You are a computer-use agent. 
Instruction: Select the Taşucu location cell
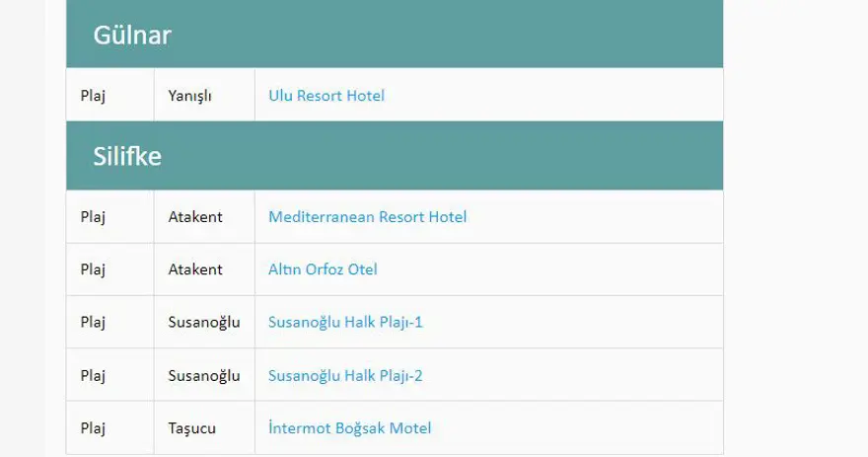pyautogui.click(x=191, y=428)
